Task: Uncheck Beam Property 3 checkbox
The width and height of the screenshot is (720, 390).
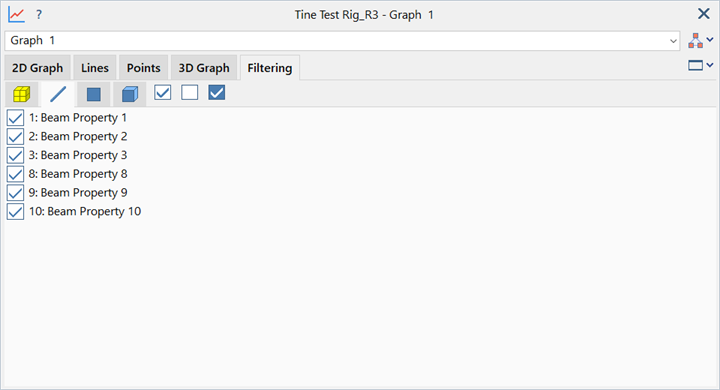Action: tap(15, 155)
